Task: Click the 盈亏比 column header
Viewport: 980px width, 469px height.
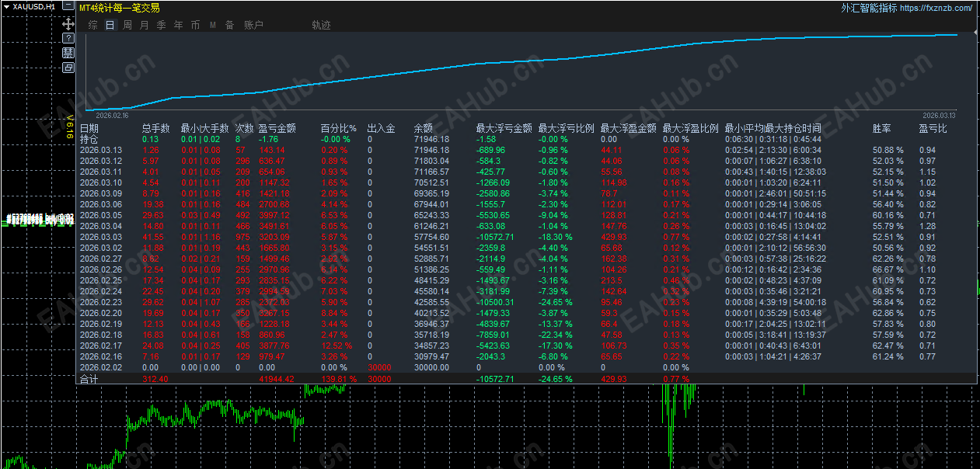Action: point(933,128)
